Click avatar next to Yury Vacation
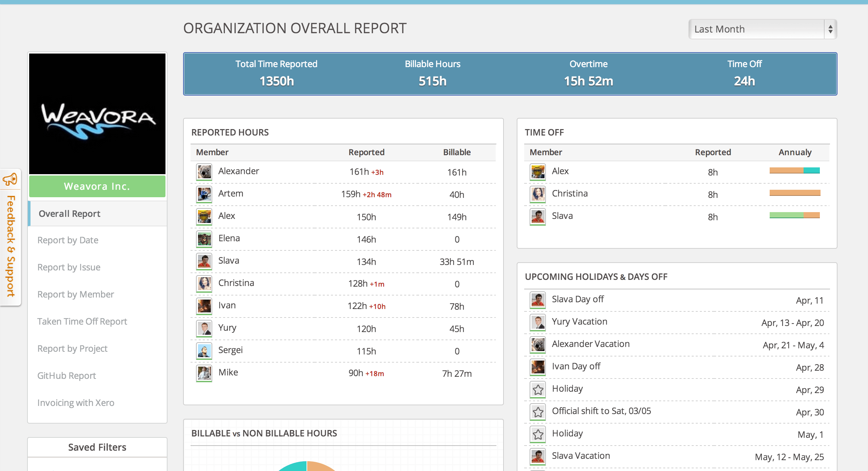This screenshot has height=471, width=868. click(x=538, y=323)
